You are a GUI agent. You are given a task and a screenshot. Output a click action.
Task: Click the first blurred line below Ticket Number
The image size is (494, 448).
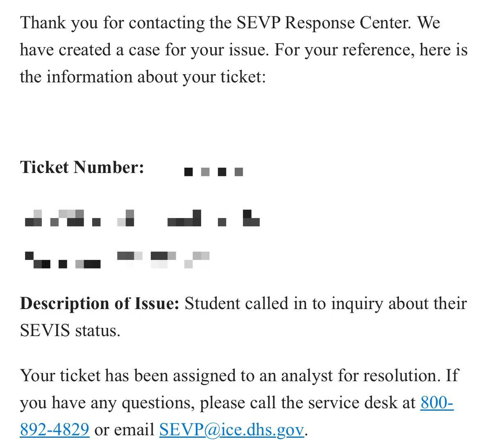142,218
